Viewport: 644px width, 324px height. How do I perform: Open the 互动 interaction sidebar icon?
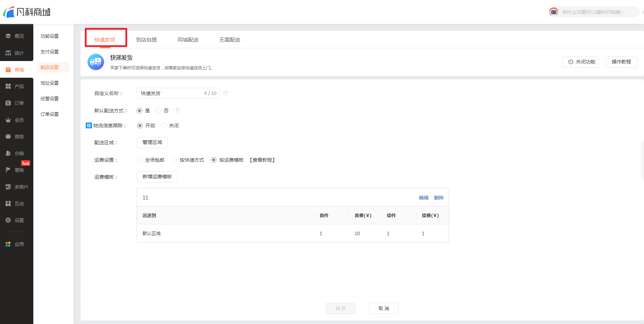tap(8, 203)
